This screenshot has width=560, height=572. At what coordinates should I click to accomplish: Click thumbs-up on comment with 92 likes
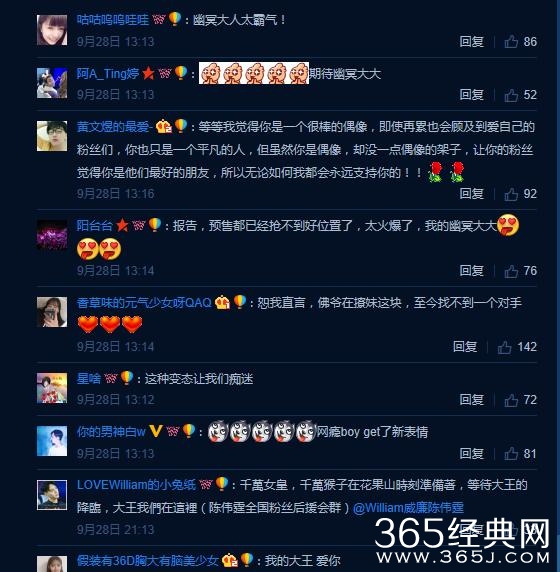(511, 194)
